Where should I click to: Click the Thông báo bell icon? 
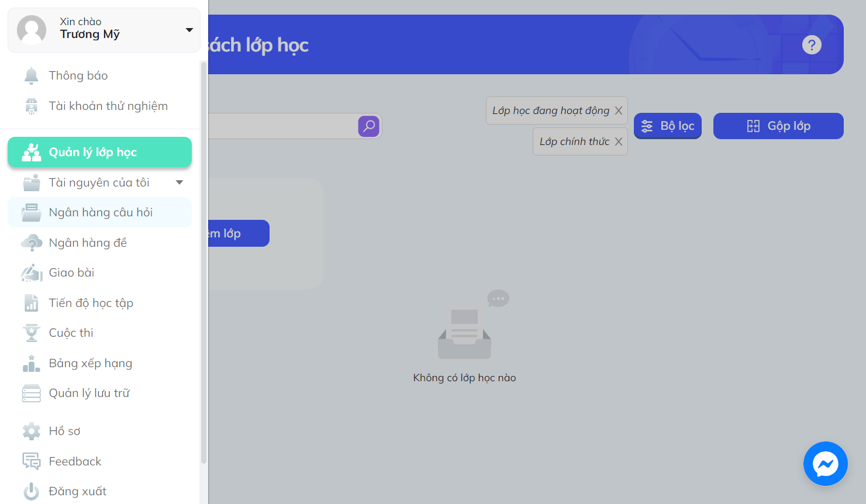point(32,75)
